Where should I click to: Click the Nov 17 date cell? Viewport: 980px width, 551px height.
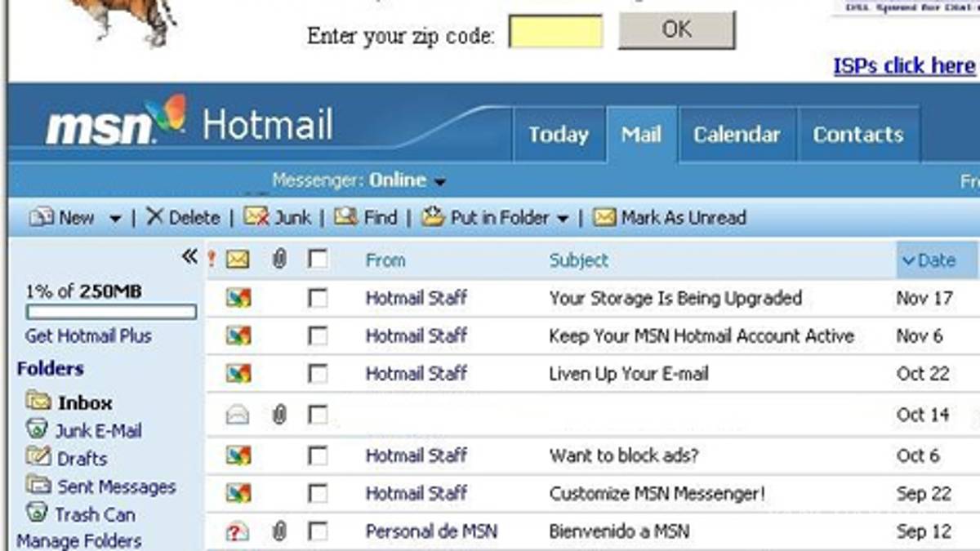point(924,298)
